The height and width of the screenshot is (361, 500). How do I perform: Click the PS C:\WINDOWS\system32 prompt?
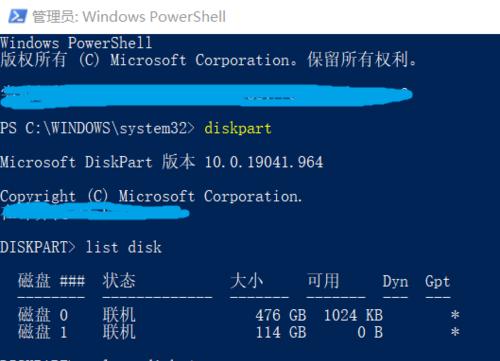coord(97,128)
